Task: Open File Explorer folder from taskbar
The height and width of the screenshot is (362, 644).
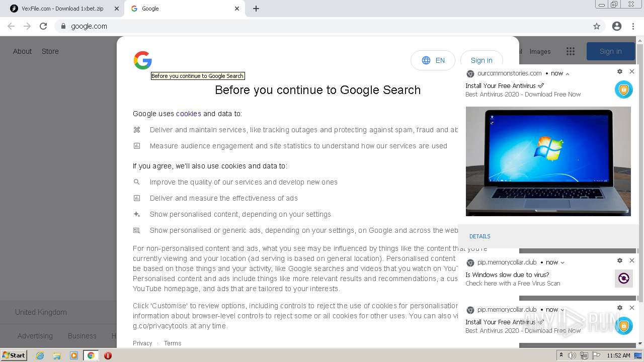Action: coord(57,355)
